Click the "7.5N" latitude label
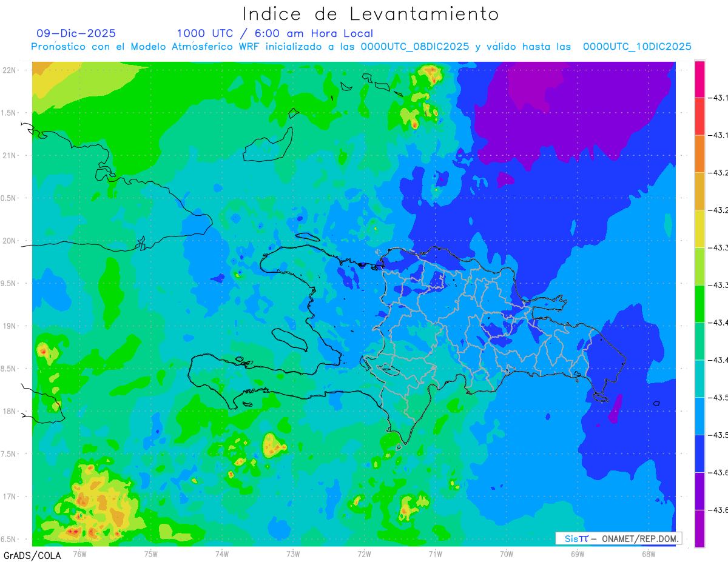Viewport: 728px width, 562px height. point(9,454)
